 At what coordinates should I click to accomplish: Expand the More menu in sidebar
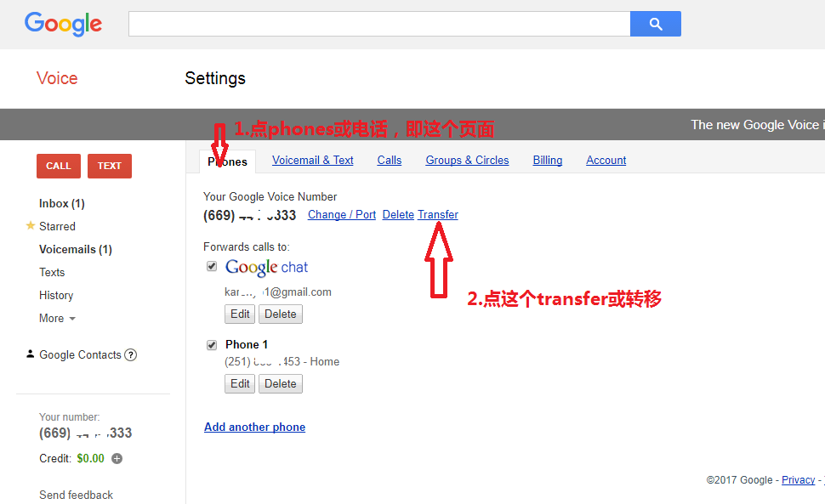(57, 318)
